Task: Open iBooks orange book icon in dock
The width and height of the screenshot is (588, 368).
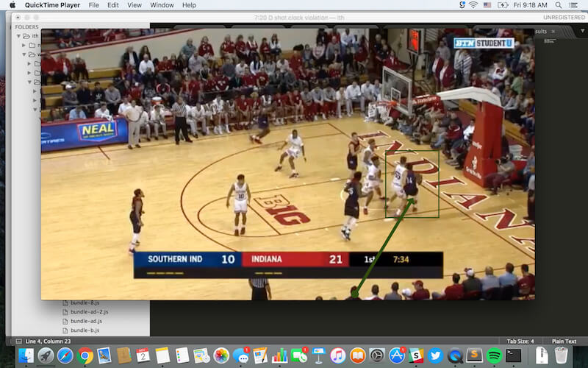Action: 358,355
